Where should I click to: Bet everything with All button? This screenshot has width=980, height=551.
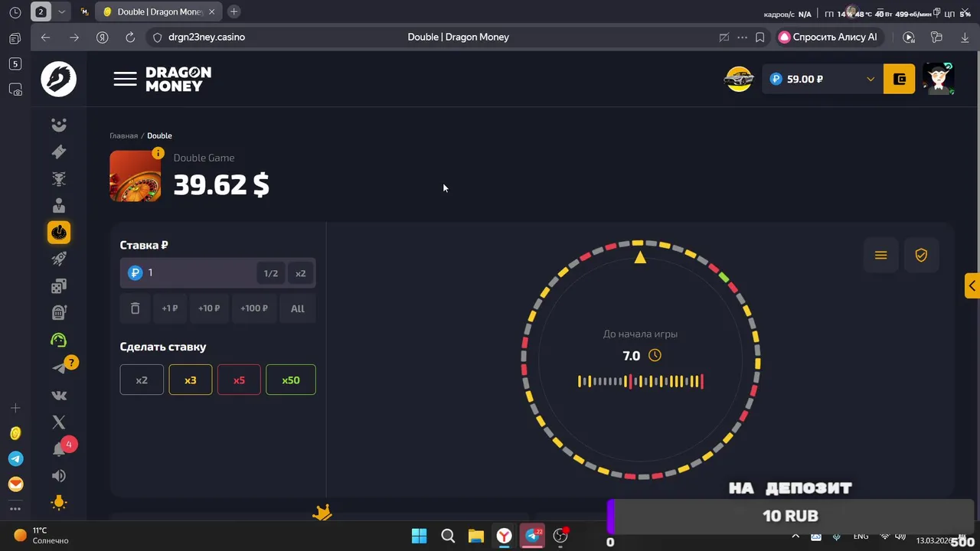click(x=298, y=308)
